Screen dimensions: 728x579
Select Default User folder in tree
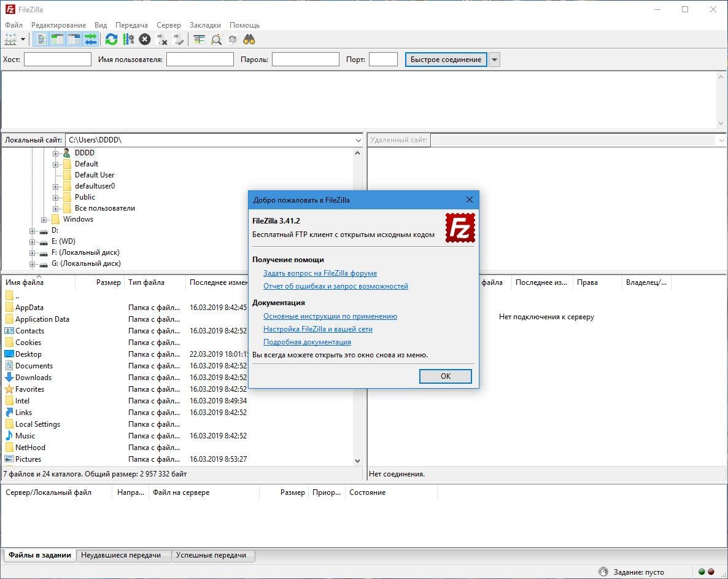point(95,175)
